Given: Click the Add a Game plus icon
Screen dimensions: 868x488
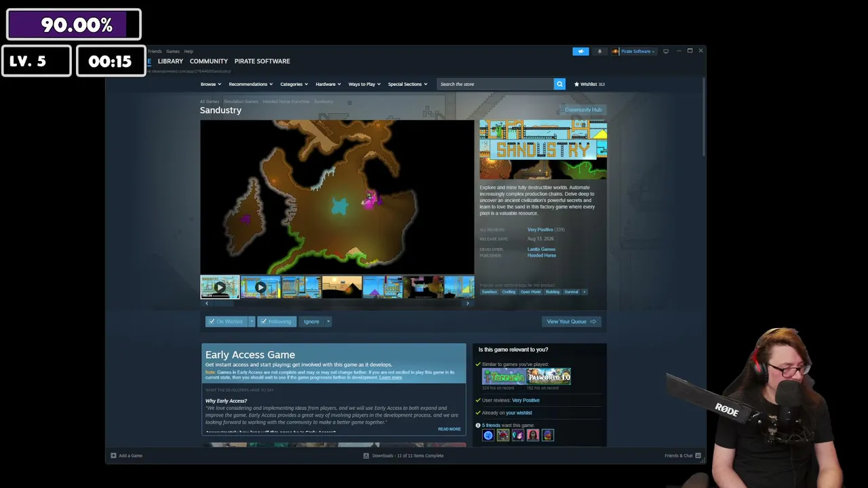Looking at the screenshot, I should (113, 455).
